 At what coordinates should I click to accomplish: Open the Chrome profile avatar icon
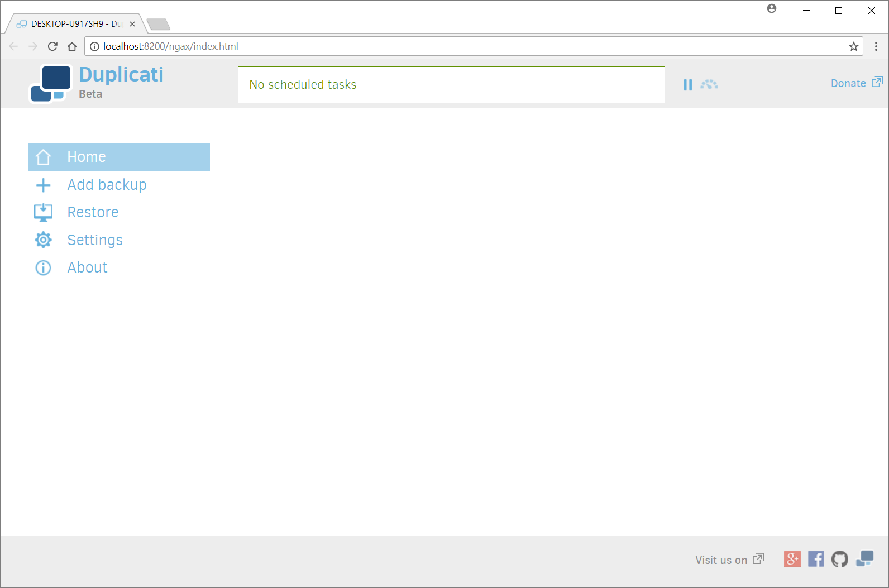coord(772,8)
